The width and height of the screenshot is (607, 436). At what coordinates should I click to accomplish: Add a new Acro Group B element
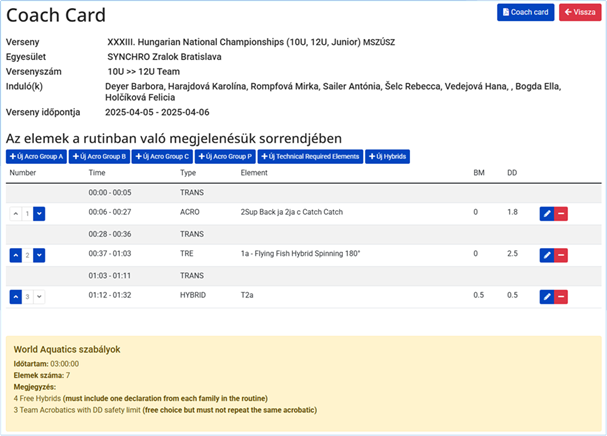[x=99, y=157]
